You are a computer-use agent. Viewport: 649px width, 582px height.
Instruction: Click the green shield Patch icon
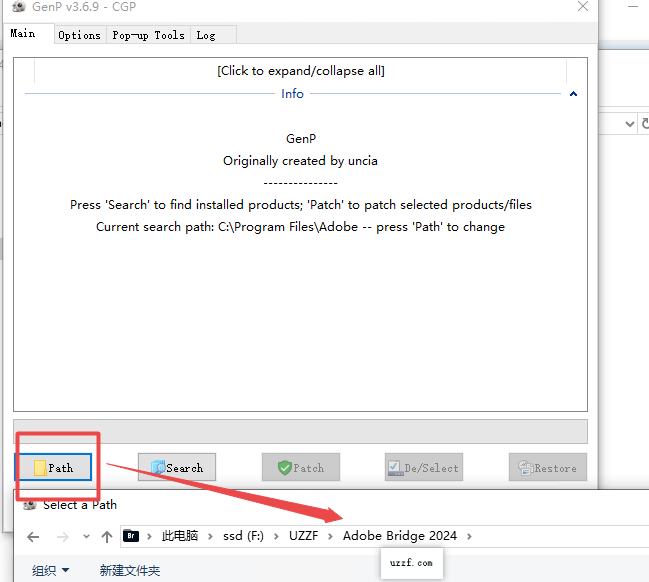(285, 467)
